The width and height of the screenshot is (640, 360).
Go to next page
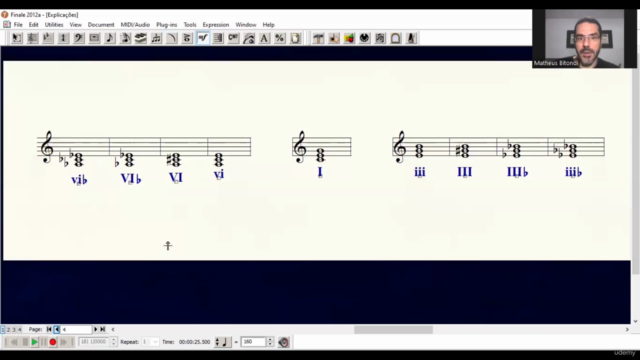pyautogui.click(x=96, y=329)
